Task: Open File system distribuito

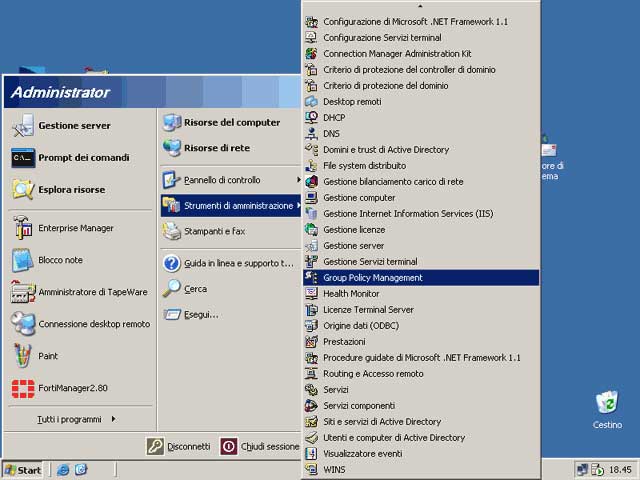Action: click(421, 165)
